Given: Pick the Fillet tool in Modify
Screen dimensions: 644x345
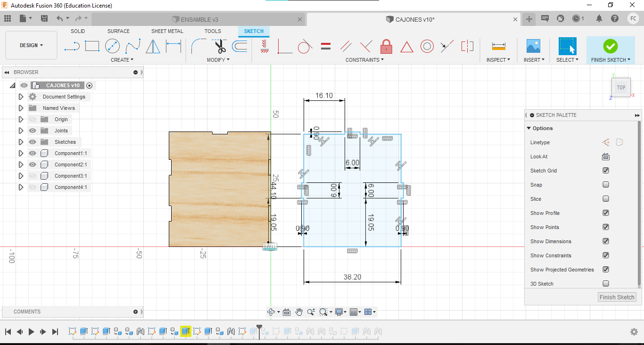Looking at the screenshot, I should (198, 46).
